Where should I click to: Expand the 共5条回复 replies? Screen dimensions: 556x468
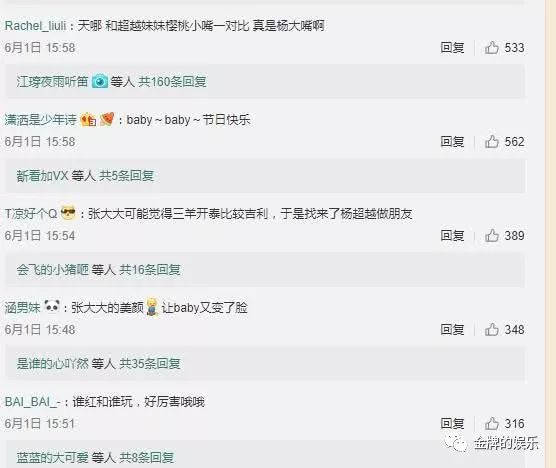point(126,176)
